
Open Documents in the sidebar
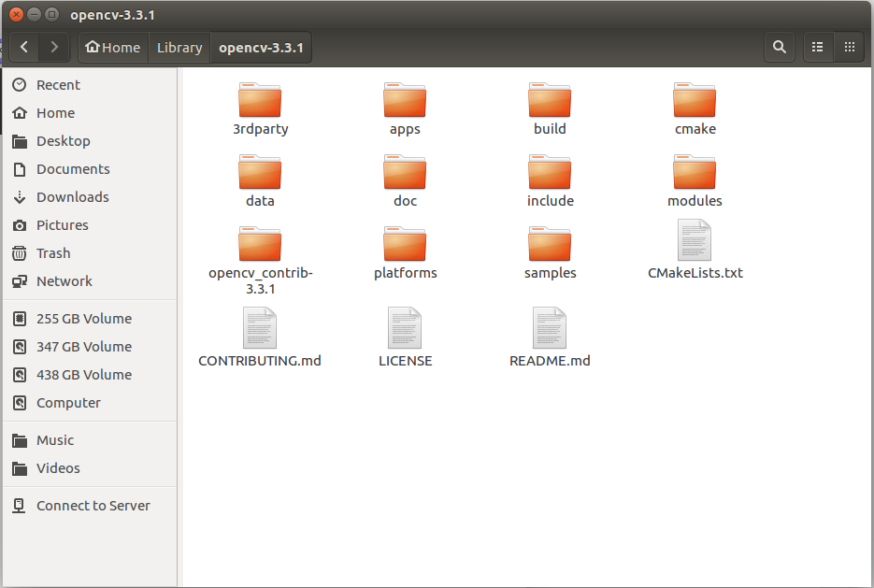tap(91, 169)
